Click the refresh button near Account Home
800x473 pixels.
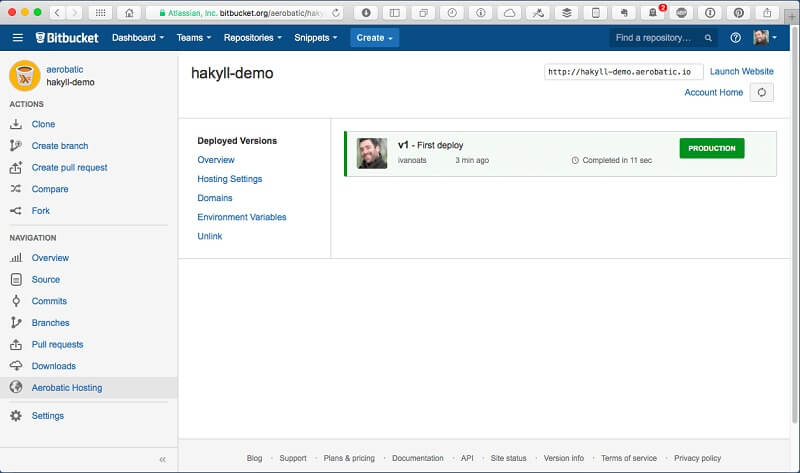762,92
